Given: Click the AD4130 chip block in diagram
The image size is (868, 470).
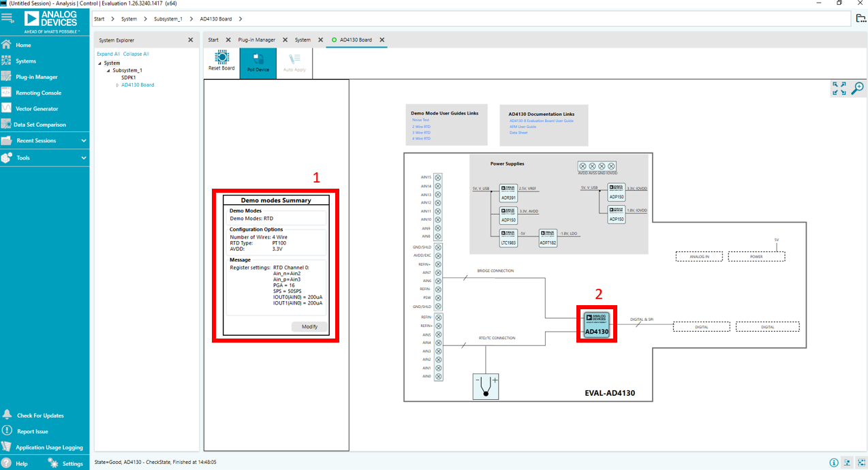Looking at the screenshot, I should 596,324.
